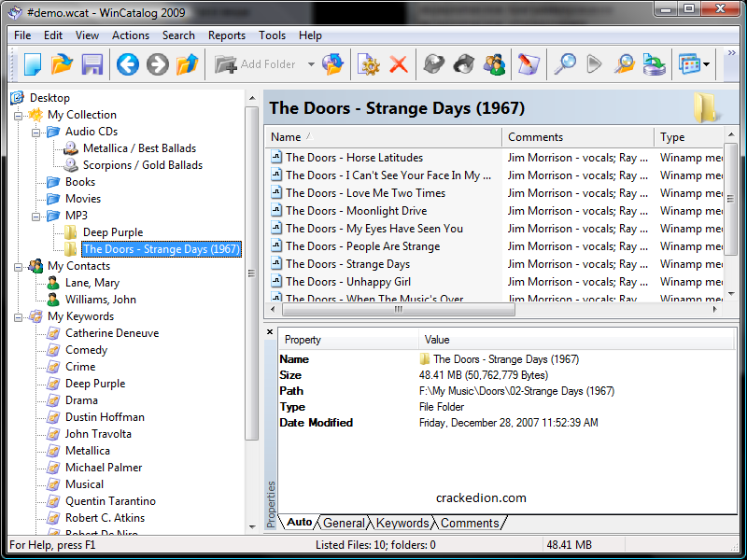The height and width of the screenshot is (560, 747).
Task: Open the Reports menu
Action: (x=227, y=35)
